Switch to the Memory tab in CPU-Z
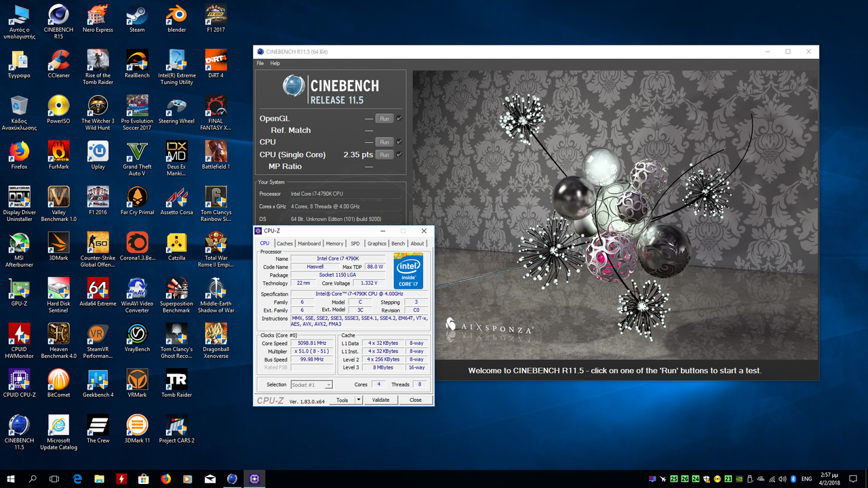Viewport: 868px width, 488px height. (334, 243)
